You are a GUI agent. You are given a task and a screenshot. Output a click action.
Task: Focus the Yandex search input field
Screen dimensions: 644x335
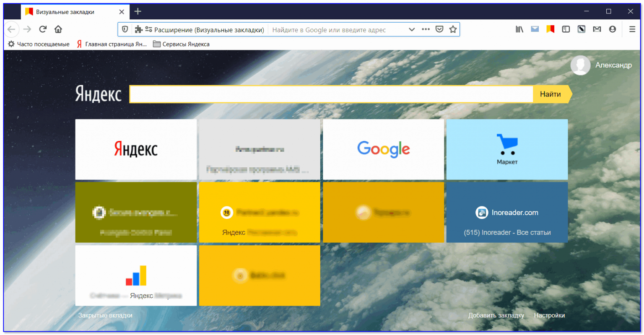click(331, 94)
